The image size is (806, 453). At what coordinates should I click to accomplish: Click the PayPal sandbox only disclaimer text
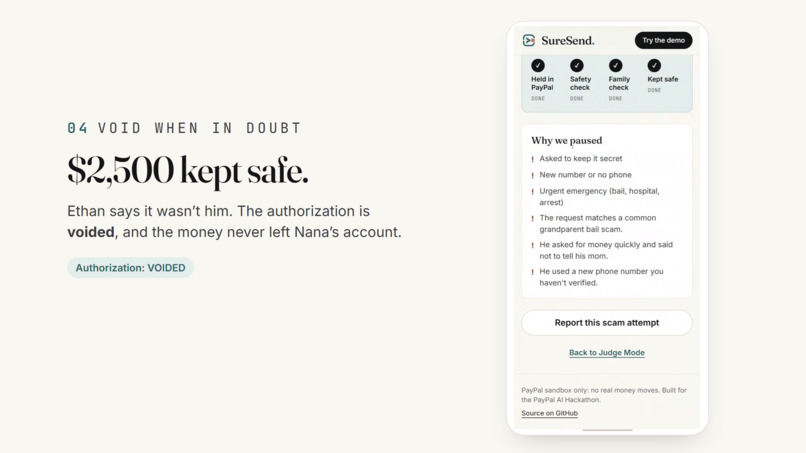(604, 395)
